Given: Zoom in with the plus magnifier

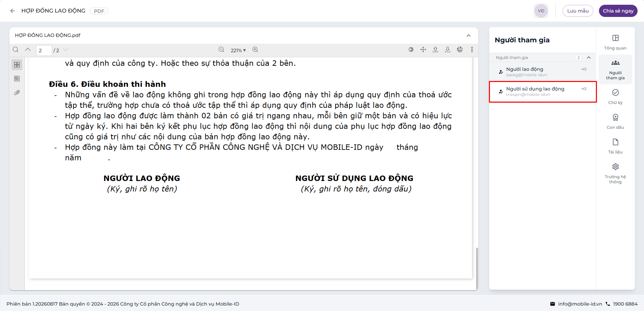Looking at the screenshot, I should [255, 50].
